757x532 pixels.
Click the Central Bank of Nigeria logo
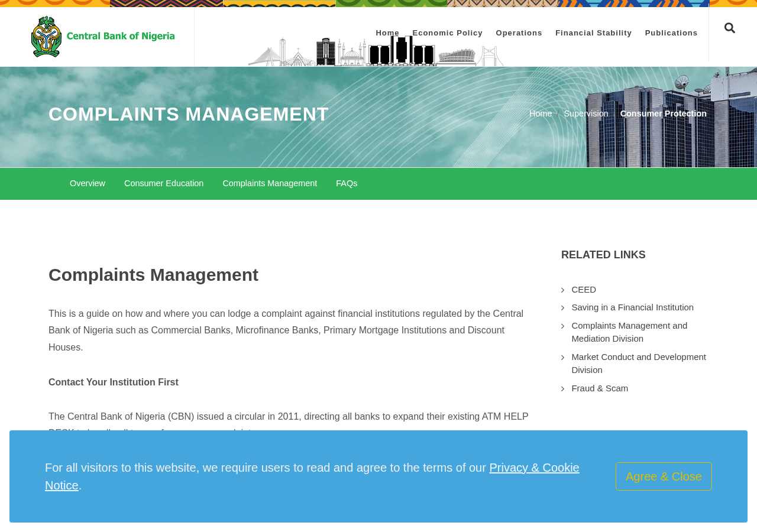pos(103,37)
